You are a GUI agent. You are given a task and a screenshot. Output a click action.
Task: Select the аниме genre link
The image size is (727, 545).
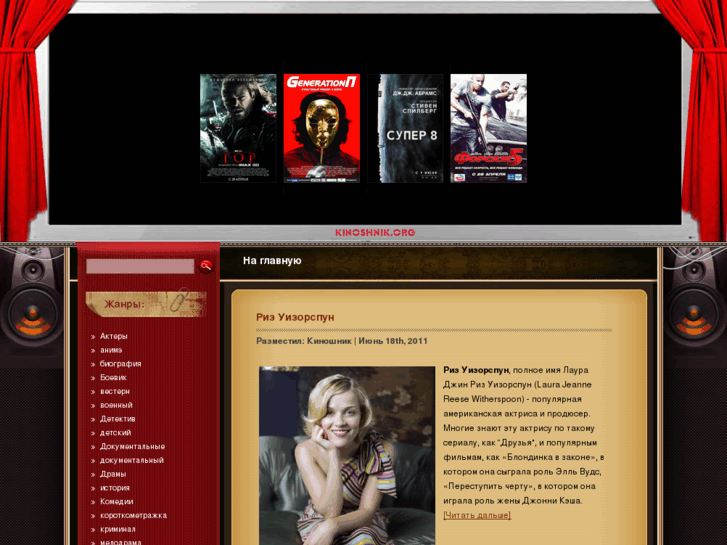click(x=111, y=350)
